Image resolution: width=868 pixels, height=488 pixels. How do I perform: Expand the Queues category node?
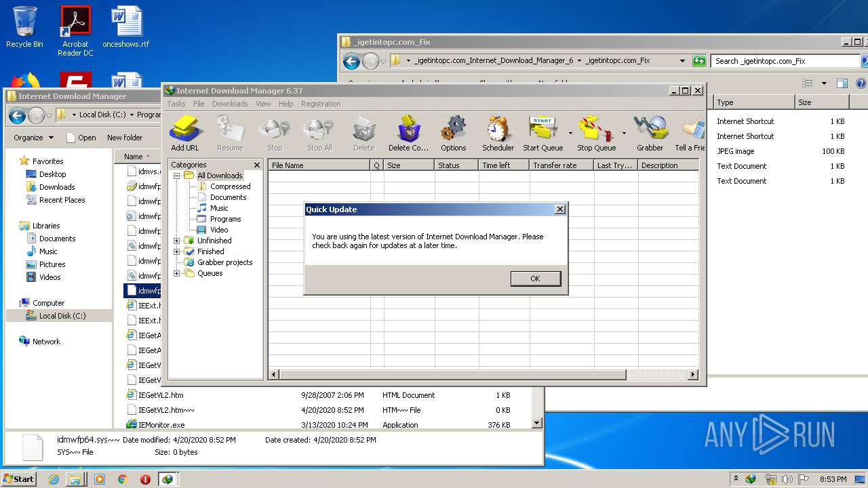point(177,273)
